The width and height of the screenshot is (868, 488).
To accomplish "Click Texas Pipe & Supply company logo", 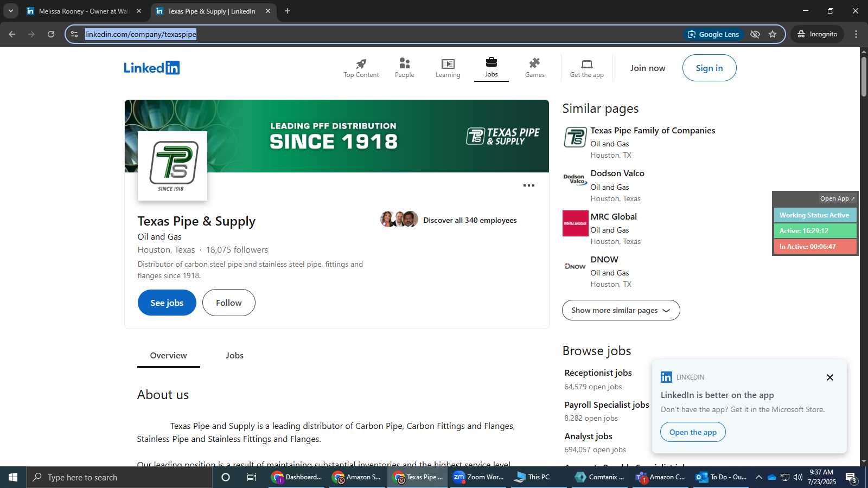I will pos(173,166).
